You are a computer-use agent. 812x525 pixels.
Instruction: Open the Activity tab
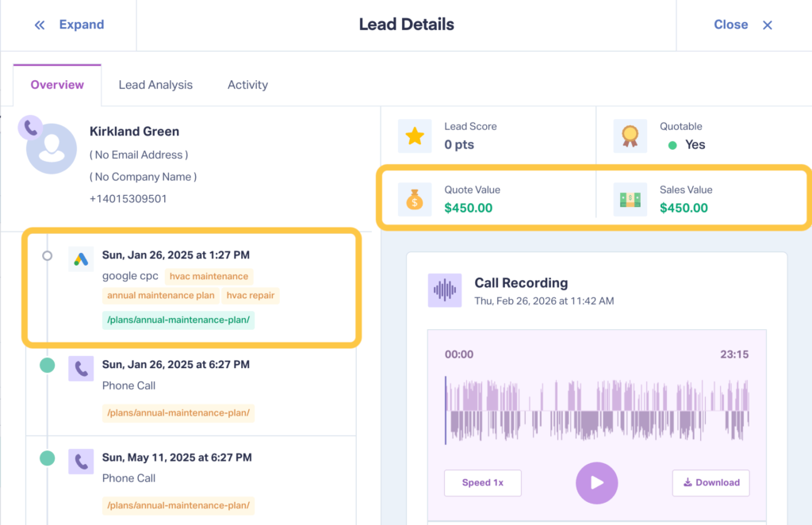pos(247,84)
